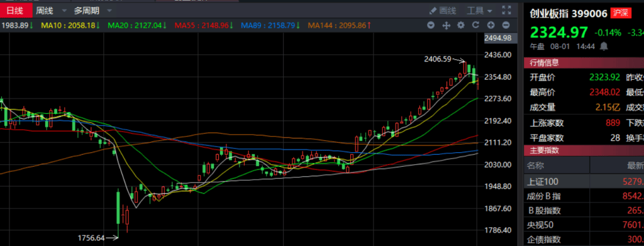
Task: Zoom in with the plus circle icon
Action: coord(491,25)
